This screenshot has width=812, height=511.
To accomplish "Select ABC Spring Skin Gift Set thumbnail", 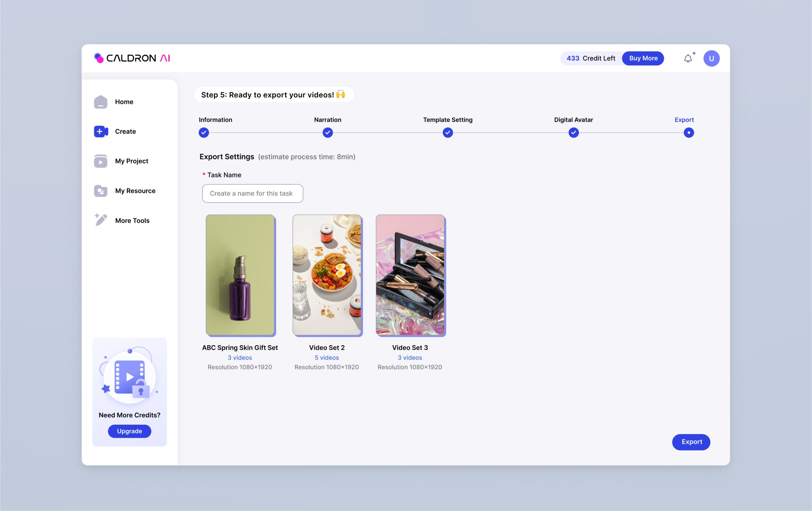I will 240,275.
